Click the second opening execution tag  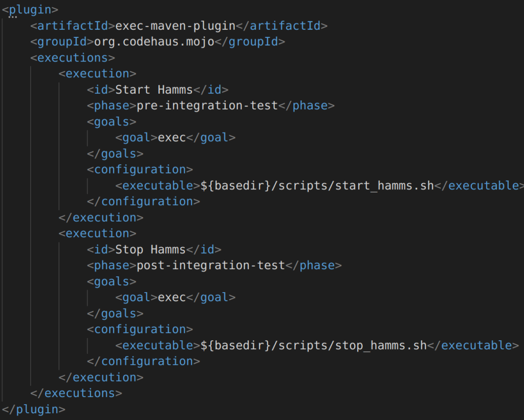[x=97, y=233]
